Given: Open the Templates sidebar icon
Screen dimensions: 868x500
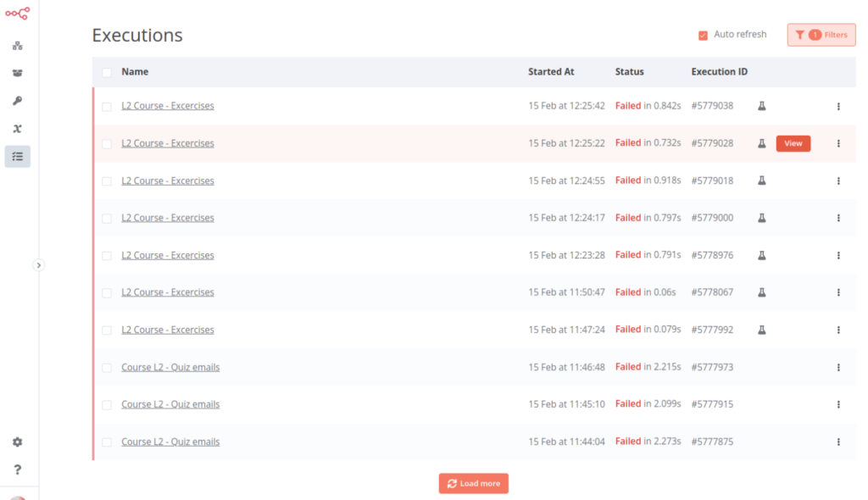Looking at the screenshot, I should tap(17, 74).
